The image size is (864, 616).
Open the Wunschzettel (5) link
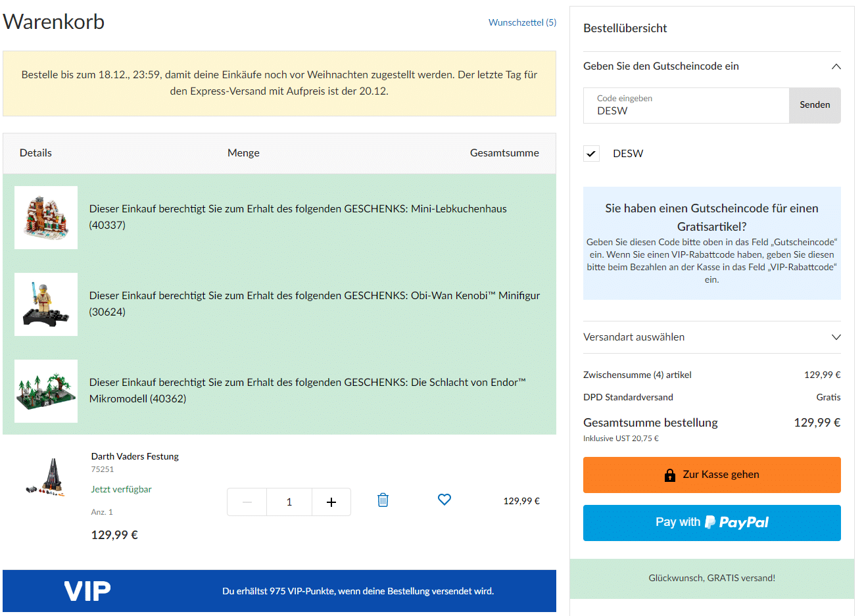pyautogui.click(x=522, y=22)
